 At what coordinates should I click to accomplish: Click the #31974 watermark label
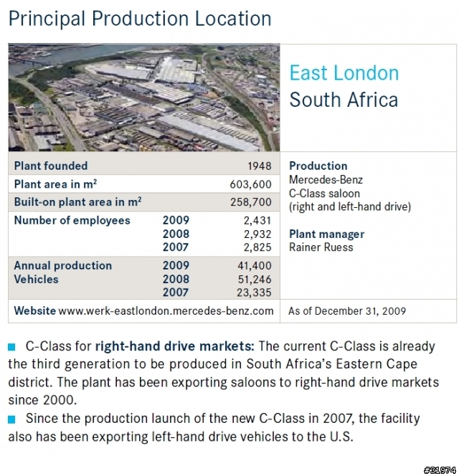(440, 470)
